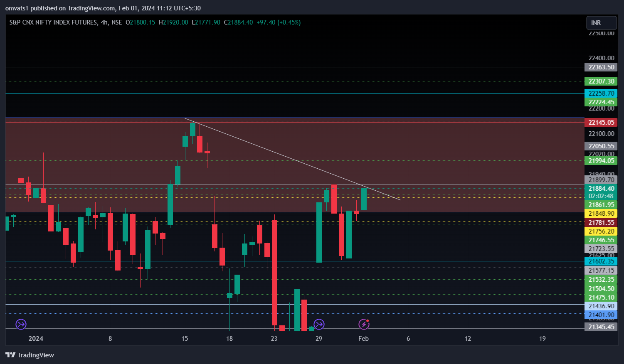
Task: Click the 12 date on time axis
Action: [x=468, y=339]
